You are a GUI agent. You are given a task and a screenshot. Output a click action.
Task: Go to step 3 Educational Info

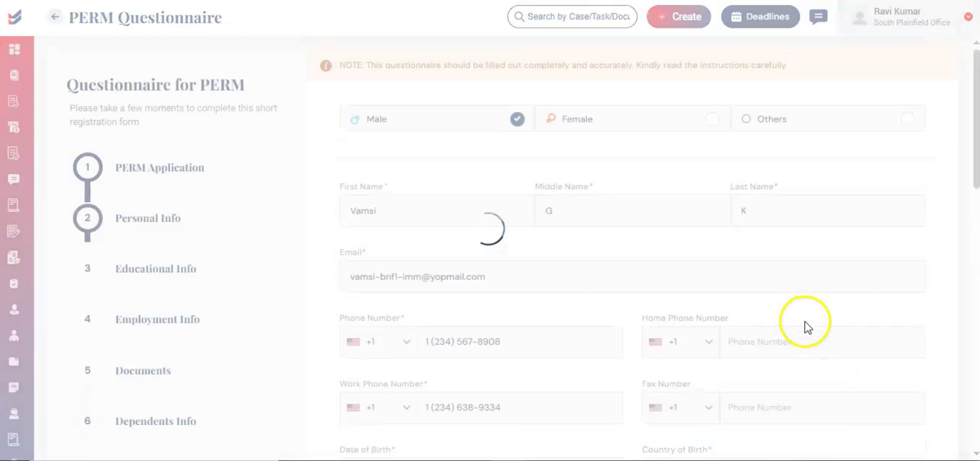(x=155, y=269)
